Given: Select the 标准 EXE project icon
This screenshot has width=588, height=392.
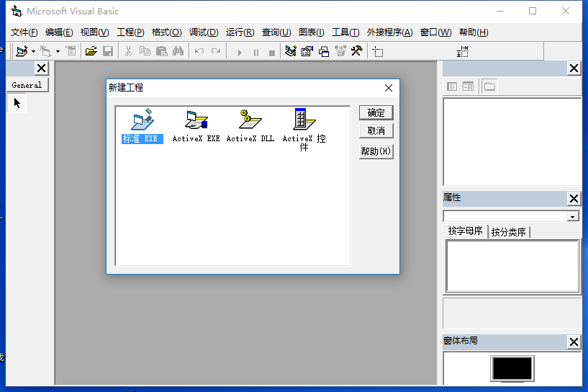Looking at the screenshot, I should (x=142, y=126).
